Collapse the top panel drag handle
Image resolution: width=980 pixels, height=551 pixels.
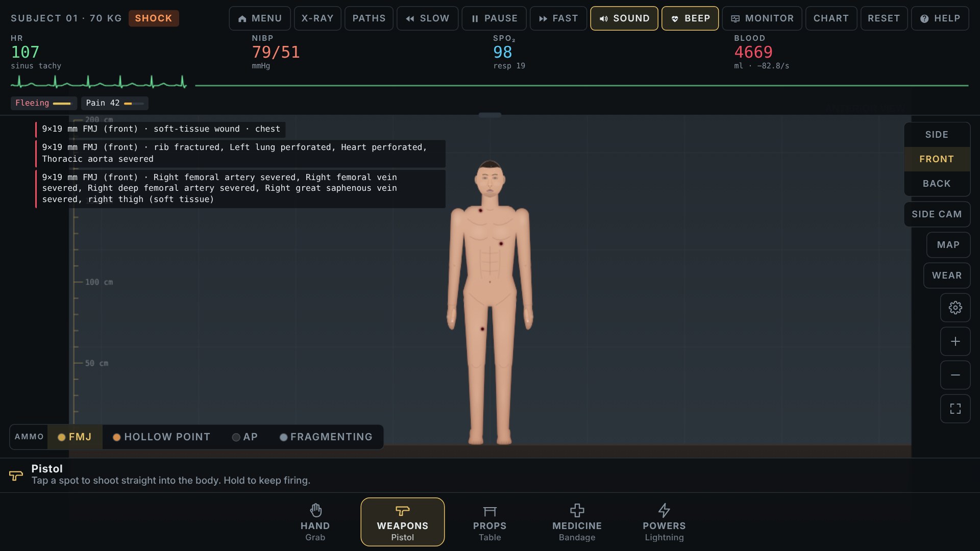pyautogui.click(x=490, y=115)
